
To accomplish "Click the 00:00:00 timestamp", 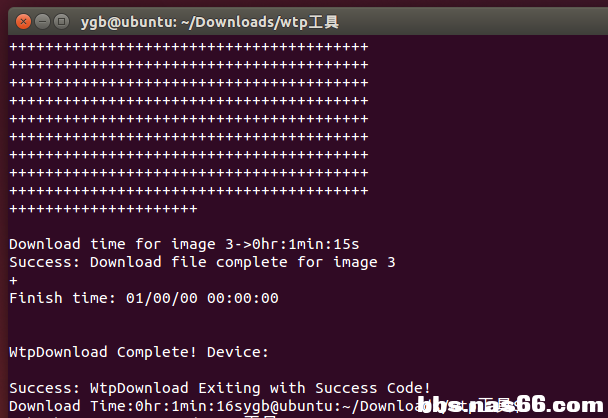I will (243, 298).
